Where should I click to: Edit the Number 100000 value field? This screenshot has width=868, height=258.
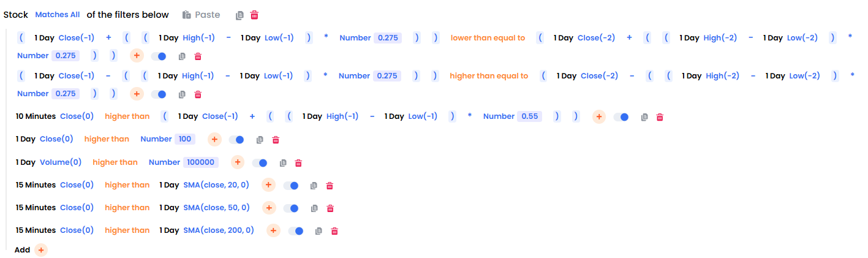point(200,162)
